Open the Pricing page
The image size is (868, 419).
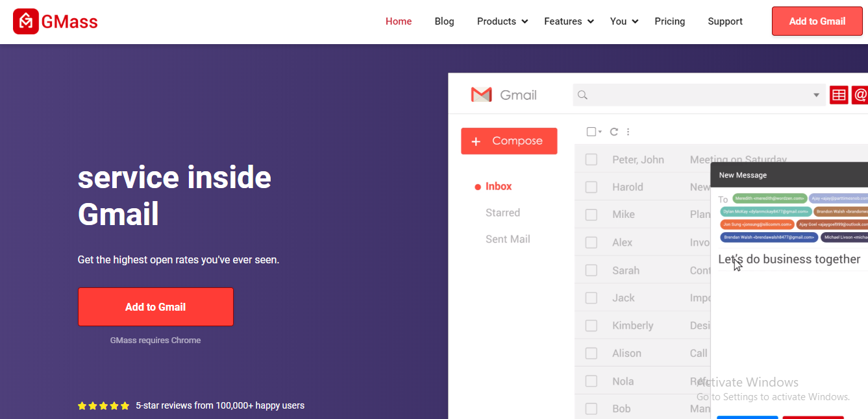pyautogui.click(x=669, y=21)
